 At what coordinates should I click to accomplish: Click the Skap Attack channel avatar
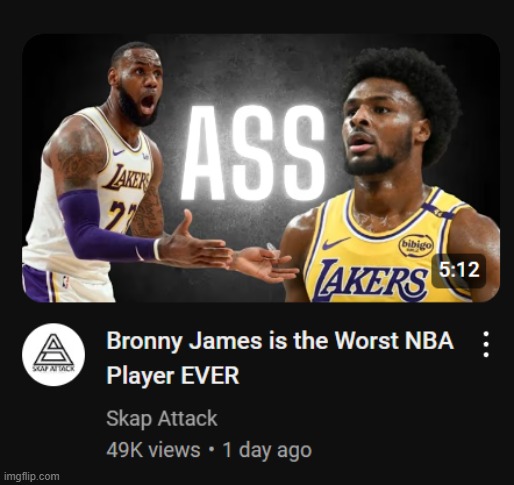53,355
